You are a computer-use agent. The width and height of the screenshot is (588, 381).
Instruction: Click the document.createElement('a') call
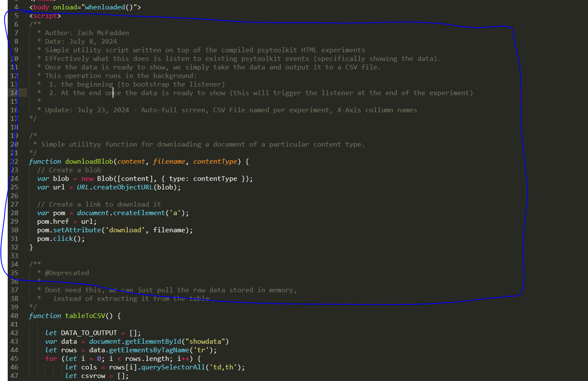(x=131, y=213)
